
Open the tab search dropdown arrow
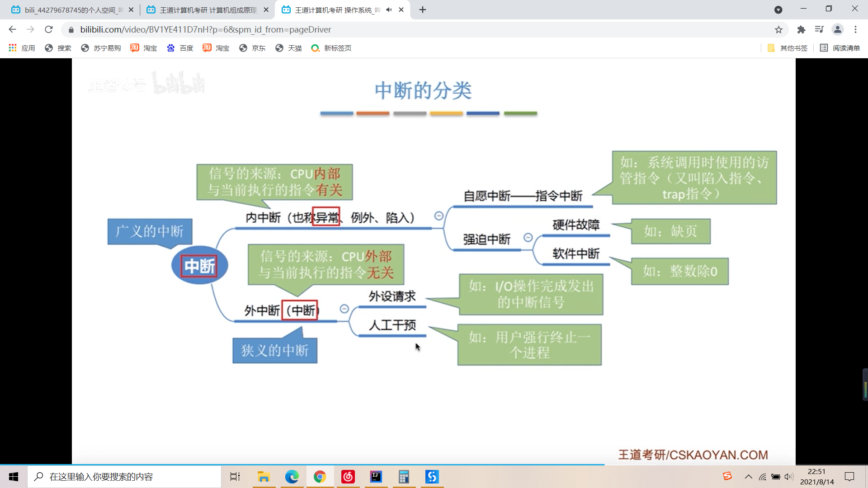point(778,10)
